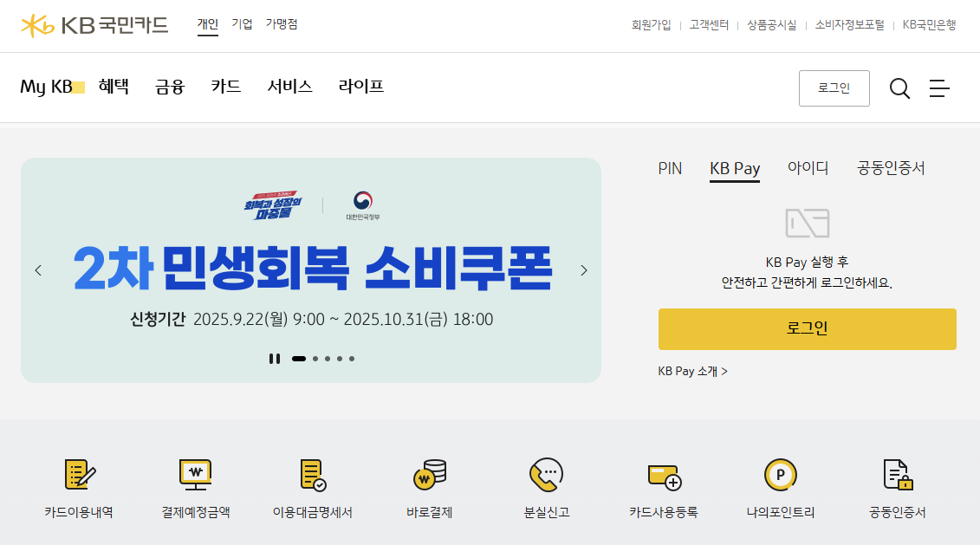The image size is (980, 545).
Task: Open the 카드이용내역 icon
Action: 80,474
